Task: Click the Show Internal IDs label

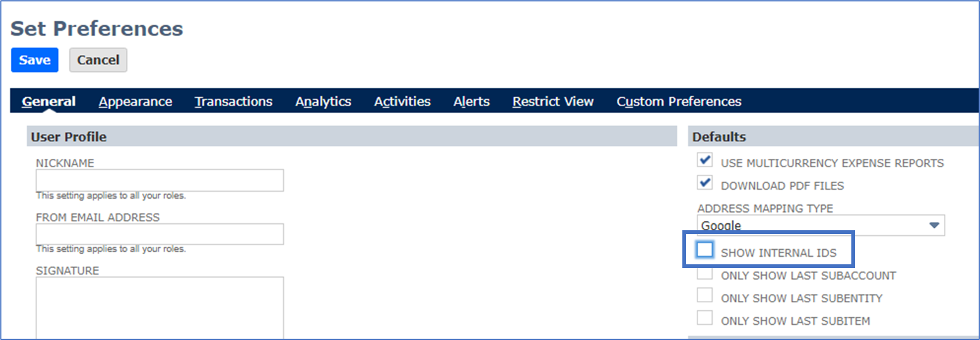Action: click(779, 253)
